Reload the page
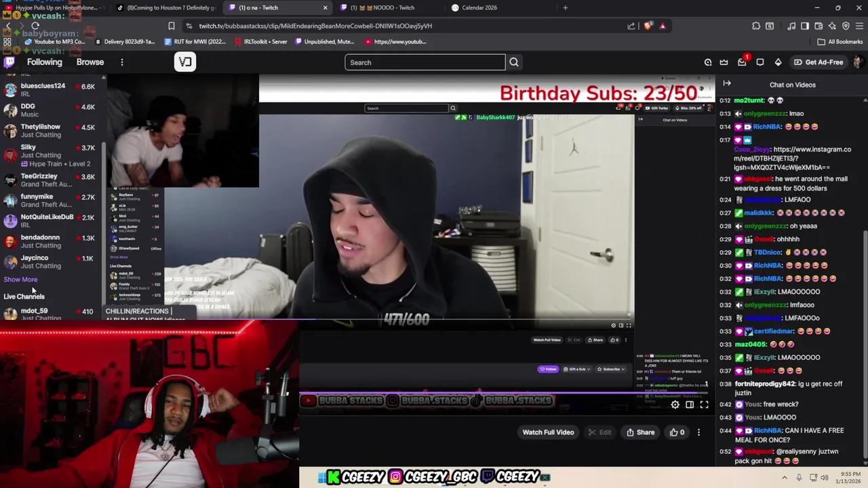Screen dimensions: 868x488 pos(35,26)
